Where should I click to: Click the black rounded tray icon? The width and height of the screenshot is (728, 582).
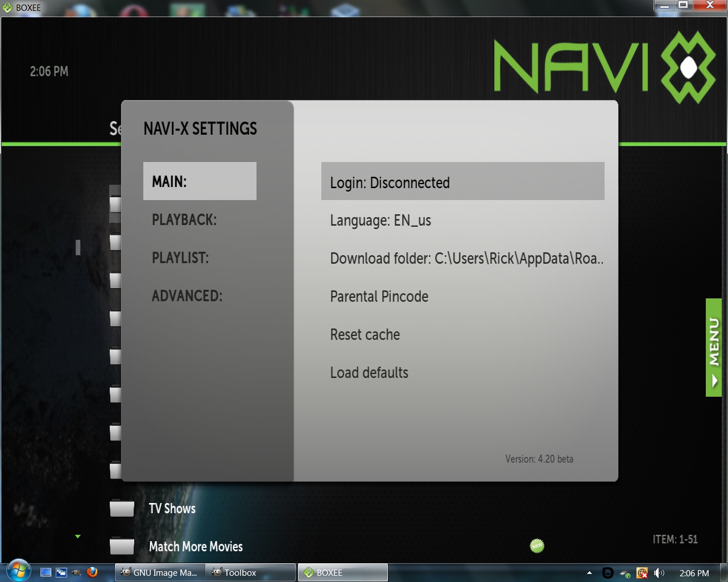pyautogui.click(x=607, y=573)
